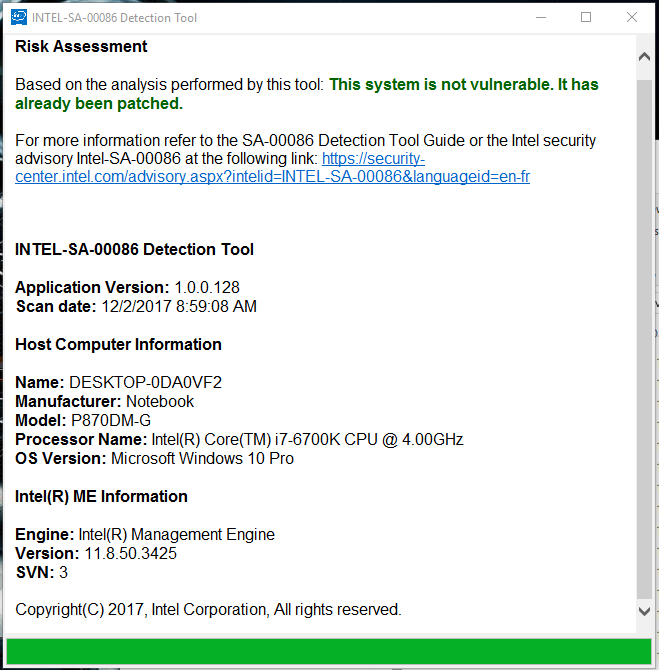
Task: Select the Manufacturer value Notebook
Action: (x=160, y=402)
